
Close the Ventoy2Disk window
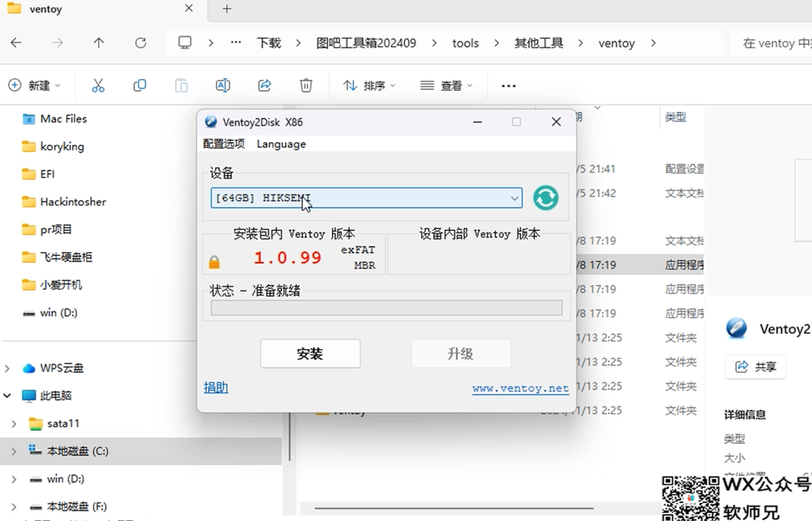pos(556,122)
